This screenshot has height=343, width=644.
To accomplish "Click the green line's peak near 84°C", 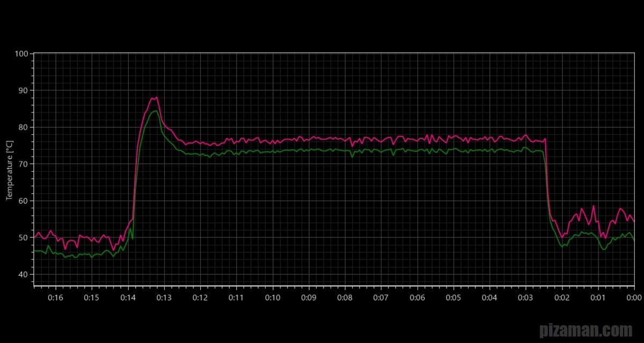I will point(155,111).
